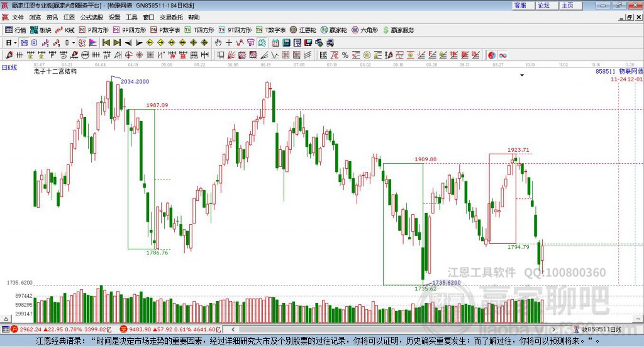Jump to last bar with skip-end icon
Image resolution: width=644 pixels, height=347 pixels.
point(117,43)
